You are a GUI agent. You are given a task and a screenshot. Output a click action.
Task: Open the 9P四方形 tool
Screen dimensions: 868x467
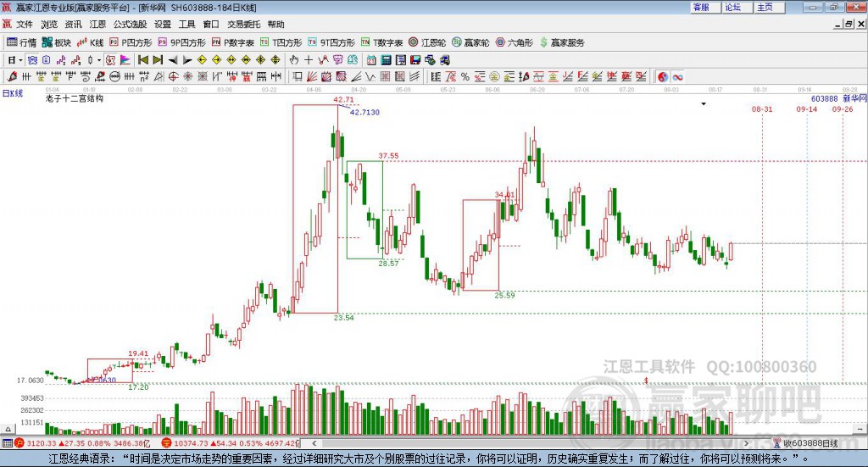coord(181,42)
